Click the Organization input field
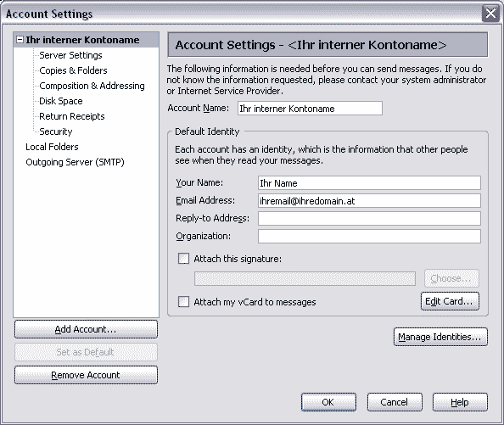This screenshot has width=504, height=425. point(369,236)
